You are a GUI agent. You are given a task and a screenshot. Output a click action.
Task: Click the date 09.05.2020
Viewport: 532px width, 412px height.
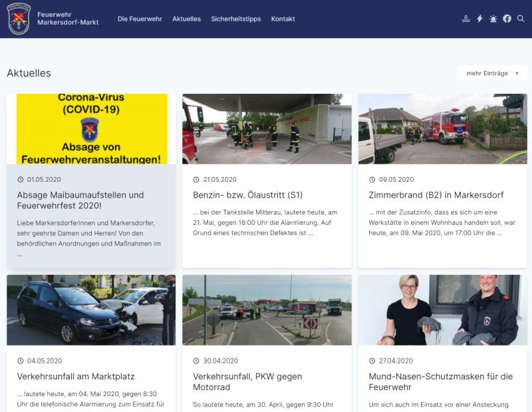(x=396, y=179)
